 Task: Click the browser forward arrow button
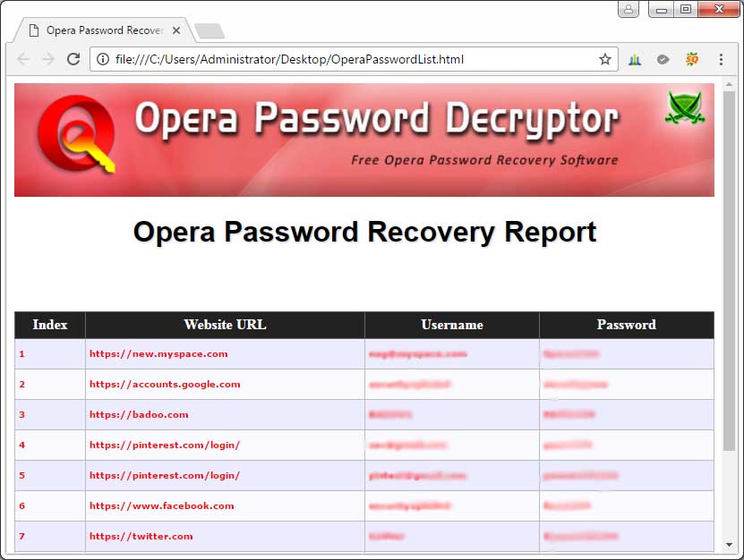(48, 59)
